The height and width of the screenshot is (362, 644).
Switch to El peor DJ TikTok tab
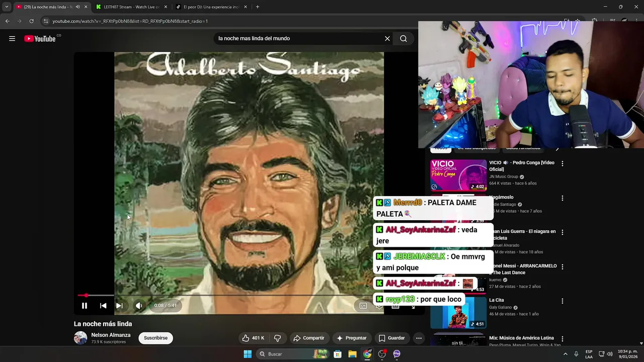pyautogui.click(x=211, y=7)
